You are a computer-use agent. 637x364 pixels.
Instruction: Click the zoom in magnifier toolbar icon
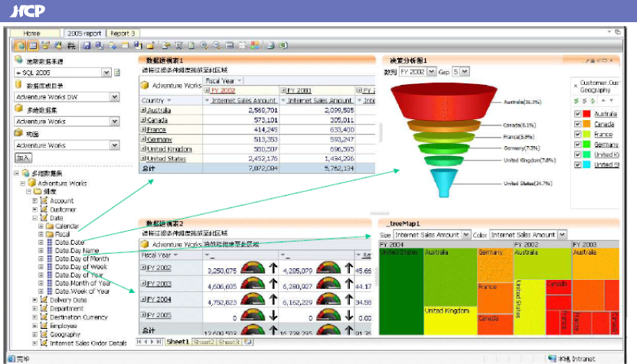(203, 46)
